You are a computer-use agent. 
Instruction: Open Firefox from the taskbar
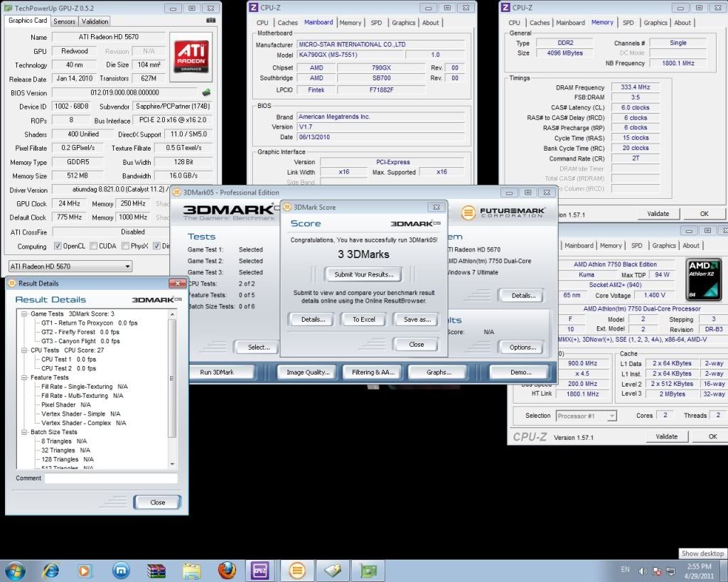(x=227, y=569)
